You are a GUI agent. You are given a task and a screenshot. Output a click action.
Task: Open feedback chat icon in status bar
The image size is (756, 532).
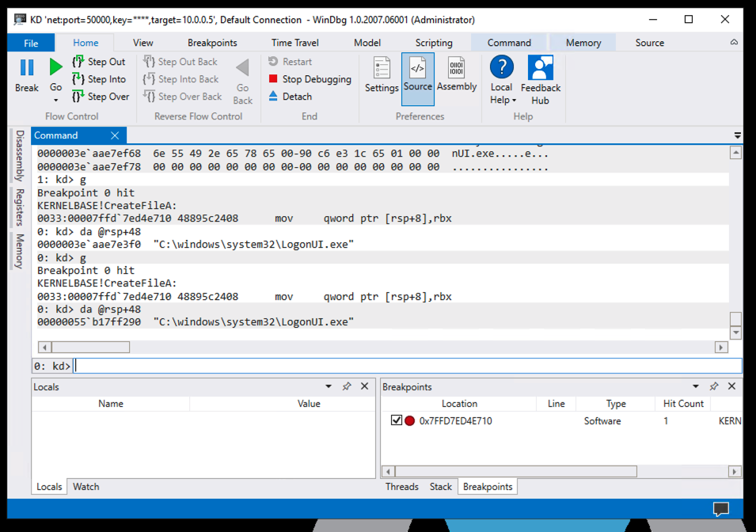point(721,509)
